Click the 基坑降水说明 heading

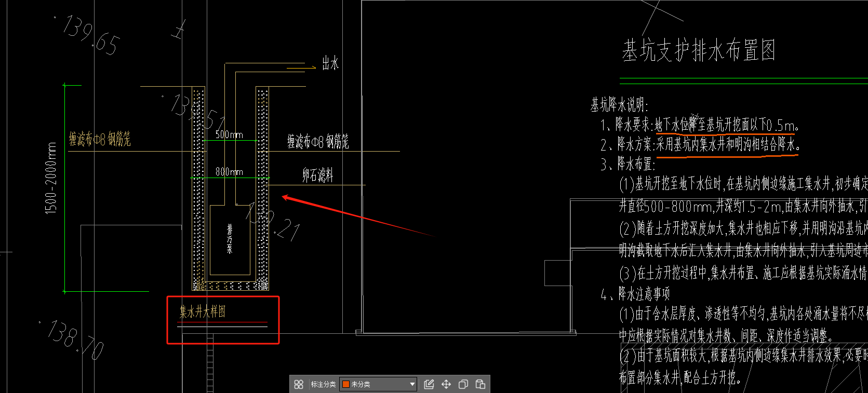point(619,105)
